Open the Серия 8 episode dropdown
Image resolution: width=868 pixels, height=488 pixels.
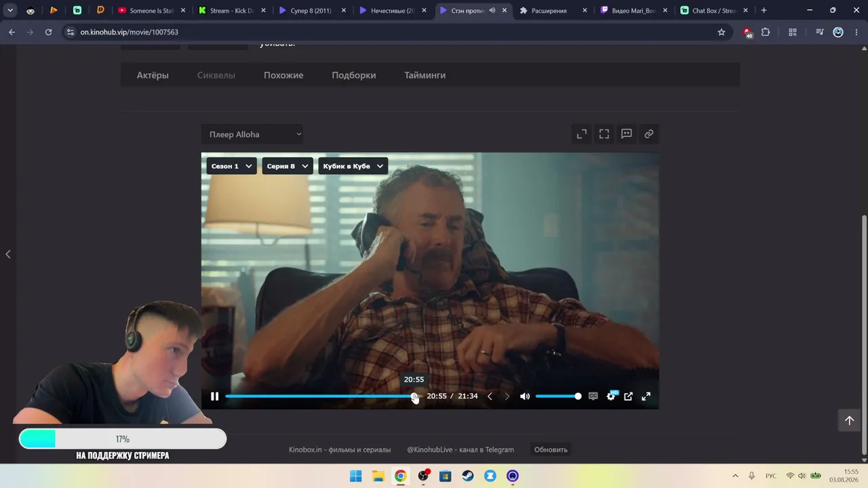(288, 166)
